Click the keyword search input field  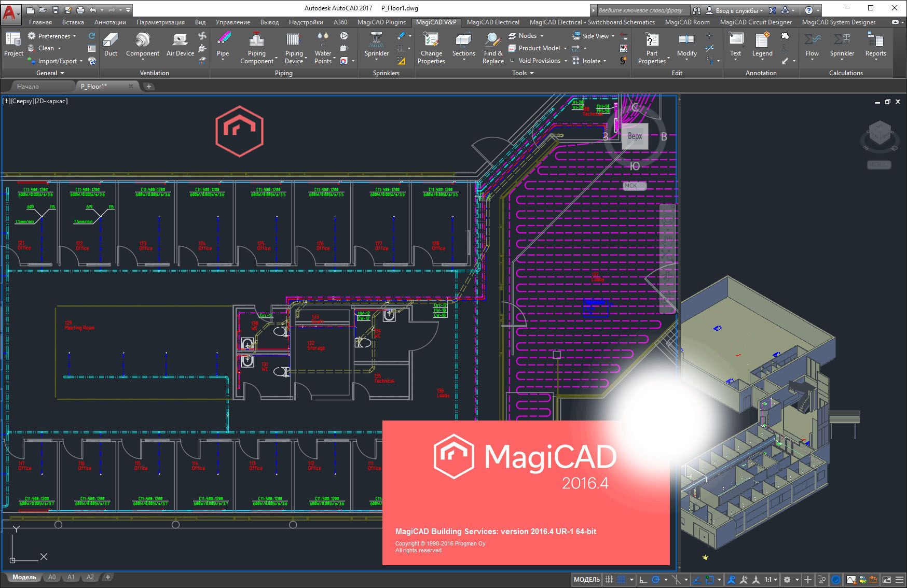643,10
